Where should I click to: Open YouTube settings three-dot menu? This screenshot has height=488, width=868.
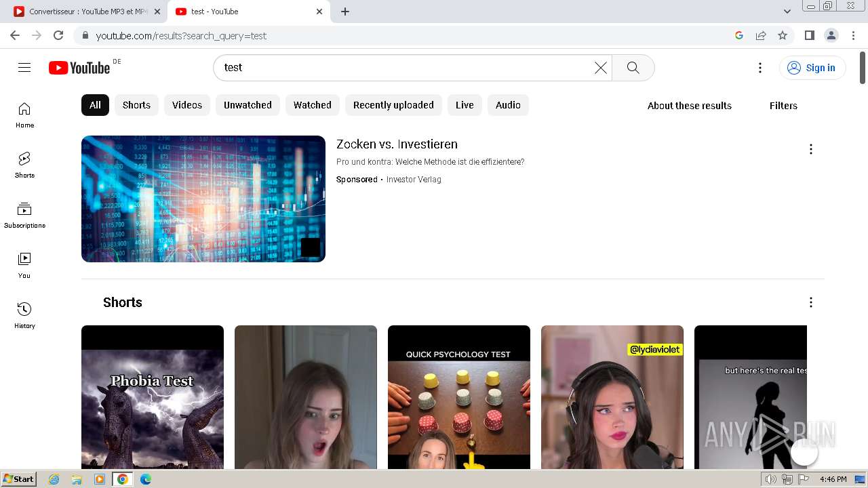click(x=760, y=68)
